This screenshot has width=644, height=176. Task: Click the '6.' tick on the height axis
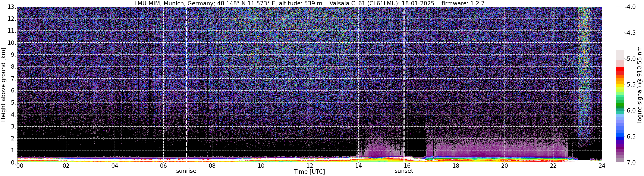pyautogui.click(x=13, y=91)
